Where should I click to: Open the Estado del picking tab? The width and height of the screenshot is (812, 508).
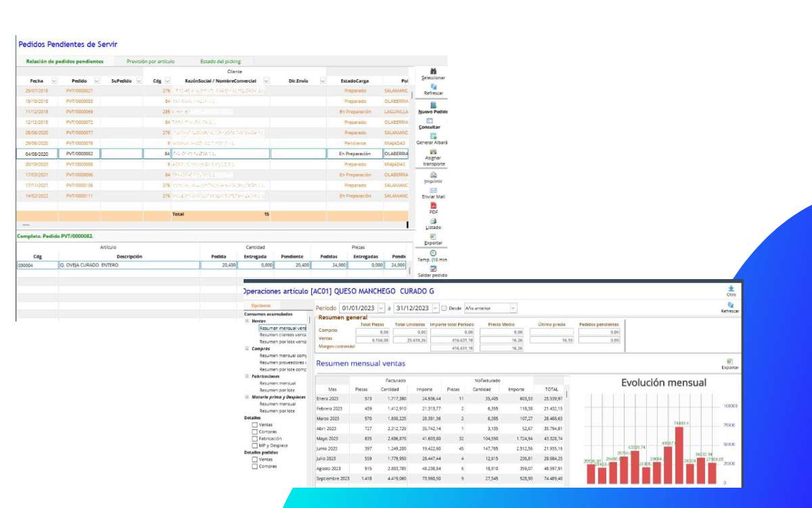coord(220,61)
